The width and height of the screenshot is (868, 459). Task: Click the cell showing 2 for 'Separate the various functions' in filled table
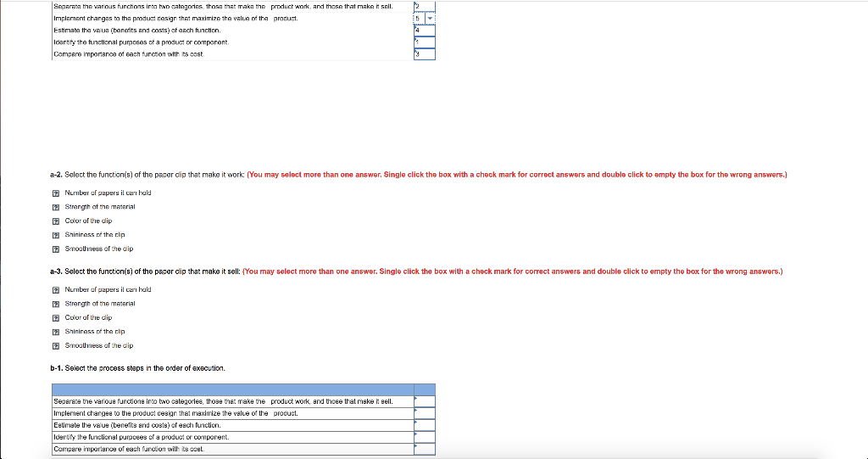pyautogui.click(x=425, y=6)
